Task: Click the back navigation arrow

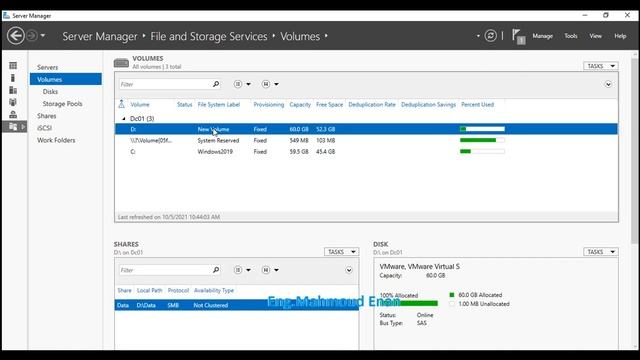Action: [16, 36]
